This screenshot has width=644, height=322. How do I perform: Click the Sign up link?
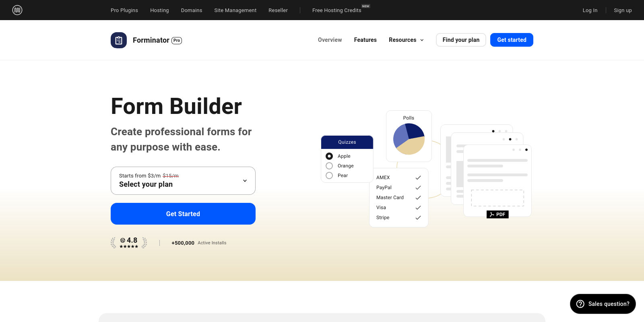(623, 10)
